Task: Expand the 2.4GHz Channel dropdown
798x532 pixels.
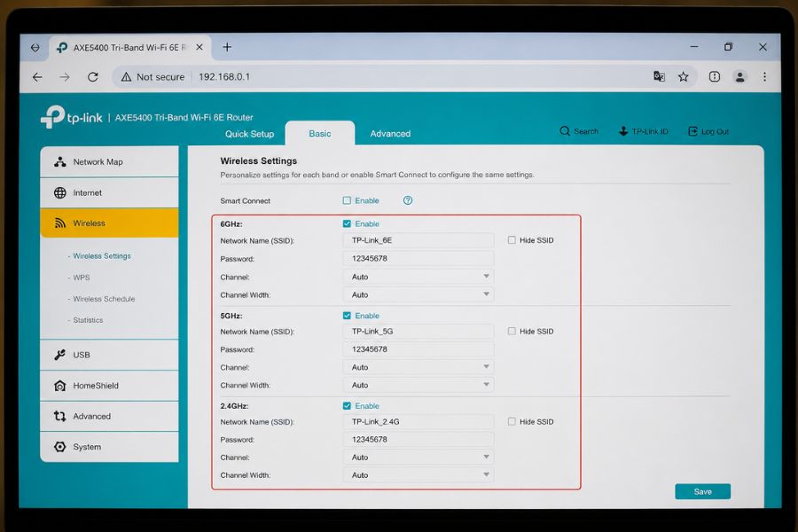Action: (x=419, y=458)
